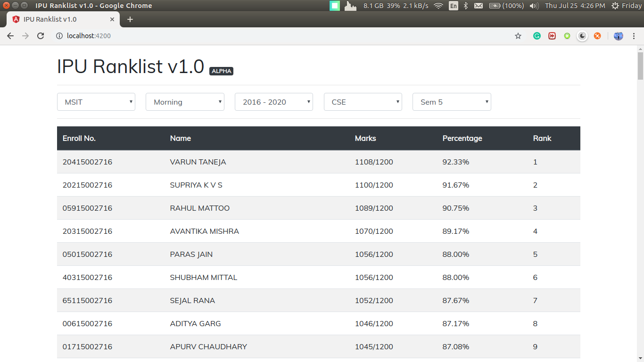Click marks 1108/1200

pos(374,162)
